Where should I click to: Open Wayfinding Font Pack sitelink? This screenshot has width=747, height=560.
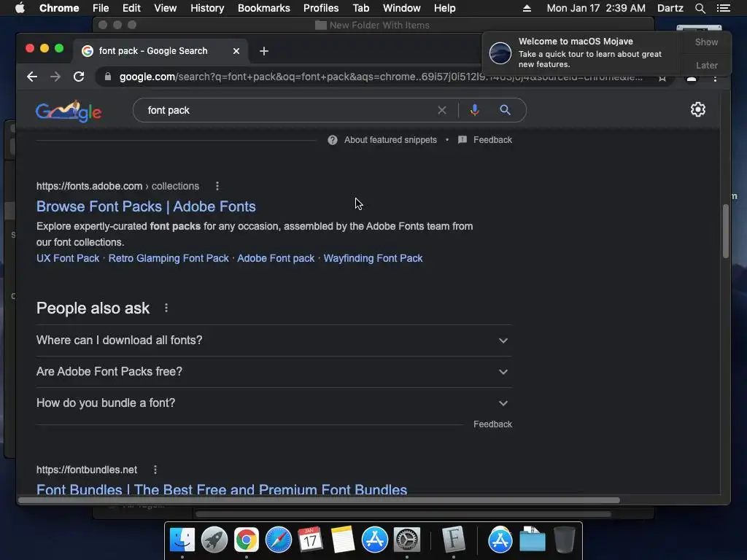pyautogui.click(x=373, y=259)
